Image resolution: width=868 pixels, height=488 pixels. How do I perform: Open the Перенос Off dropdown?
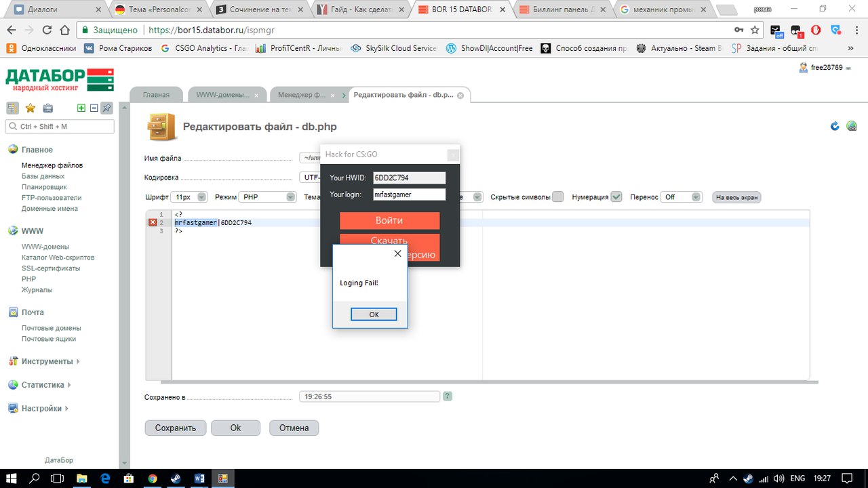[x=682, y=197]
